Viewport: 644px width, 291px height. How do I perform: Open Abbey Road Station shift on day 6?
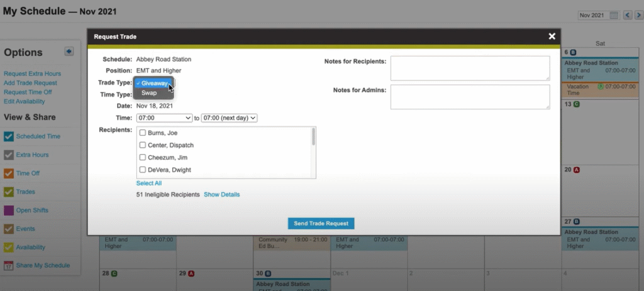coord(600,70)
